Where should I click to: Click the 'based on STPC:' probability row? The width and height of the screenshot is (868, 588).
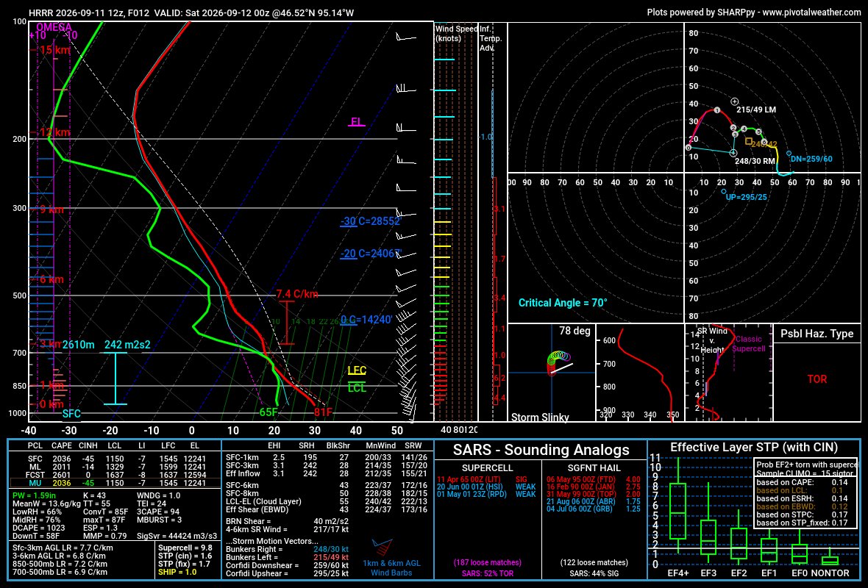(802, 514)
